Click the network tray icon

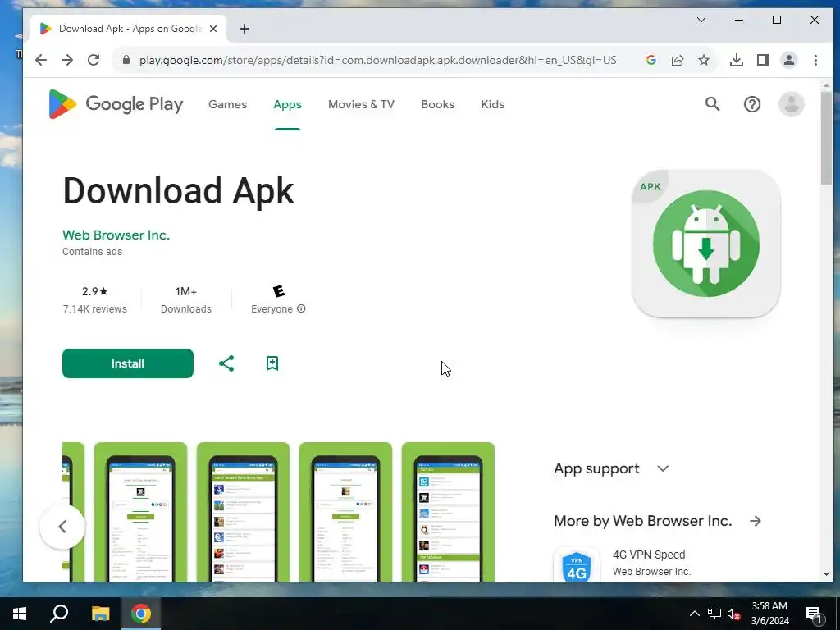(x=714, y=614)
